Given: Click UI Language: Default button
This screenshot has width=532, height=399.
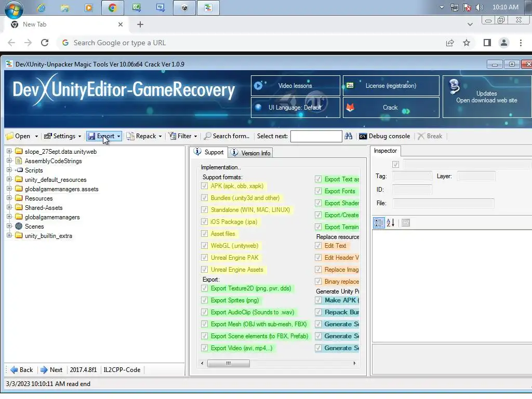Looking at the screenshot, I should pos(295,108).
